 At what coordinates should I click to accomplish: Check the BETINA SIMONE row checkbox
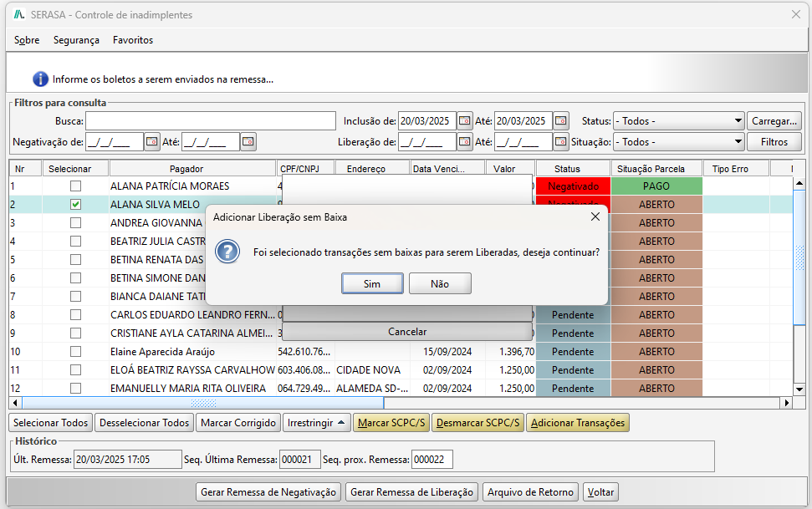75,278
